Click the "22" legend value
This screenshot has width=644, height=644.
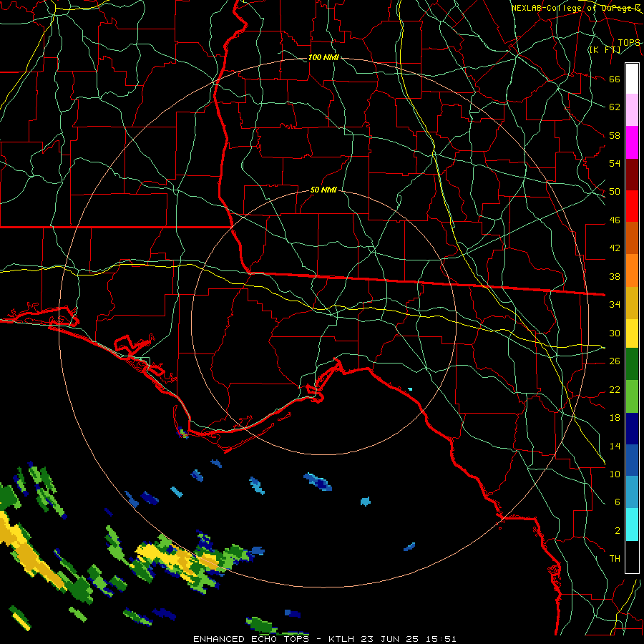[615, 389]
